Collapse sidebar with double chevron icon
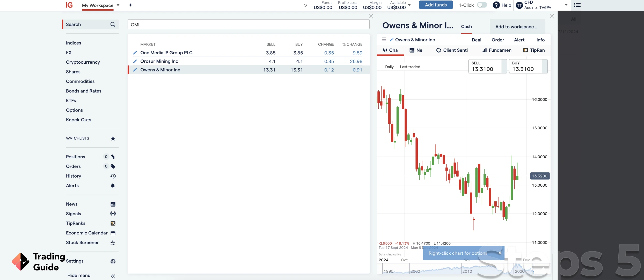Image resolution: width=644 pixels, height=280 pixels. click(x=113, y=276)
